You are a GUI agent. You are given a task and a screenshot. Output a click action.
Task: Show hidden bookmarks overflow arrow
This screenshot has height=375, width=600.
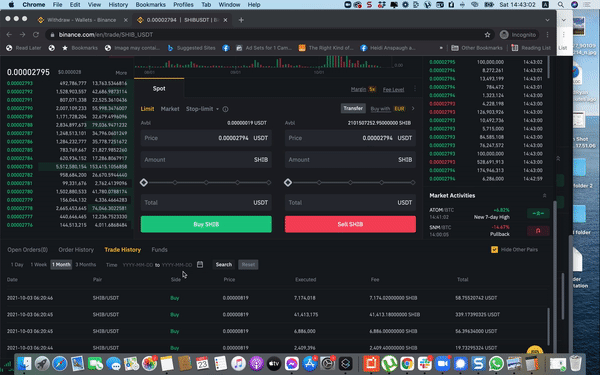pyautogui.click(x=441, y=48)
